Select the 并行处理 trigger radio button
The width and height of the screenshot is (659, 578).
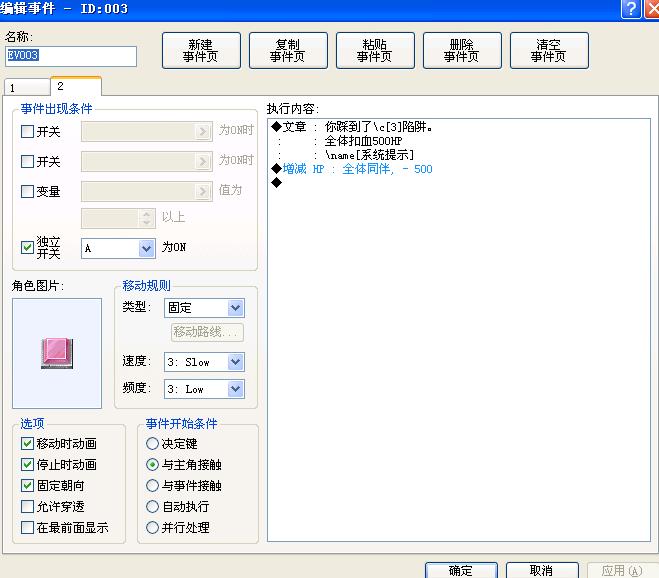152,528
